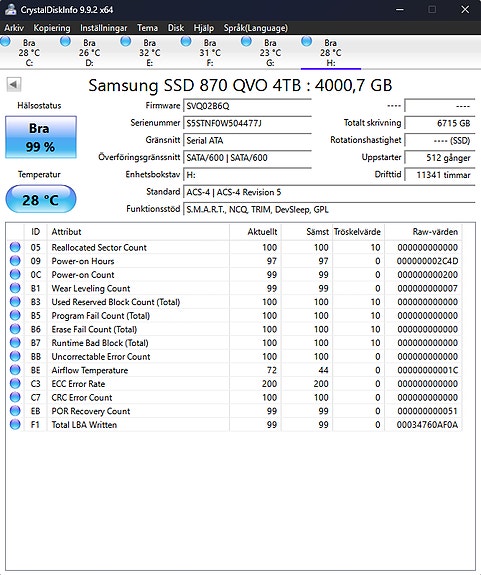Open the Hjälp menu
The width and height of the screenshot is (481, 575).
[203, 28]
